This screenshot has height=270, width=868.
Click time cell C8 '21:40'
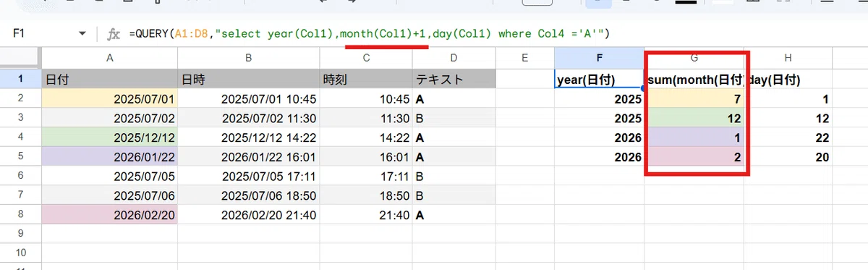[365, 215]
